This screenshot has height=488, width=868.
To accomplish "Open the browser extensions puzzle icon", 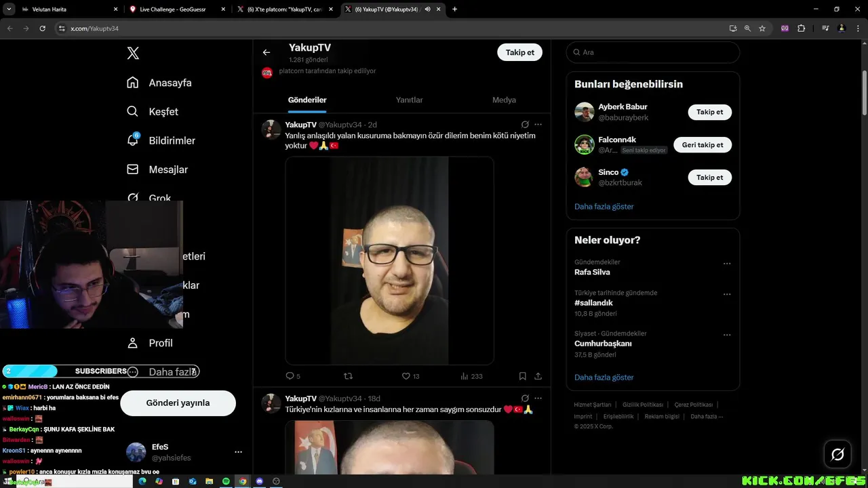I will [802, 28].
